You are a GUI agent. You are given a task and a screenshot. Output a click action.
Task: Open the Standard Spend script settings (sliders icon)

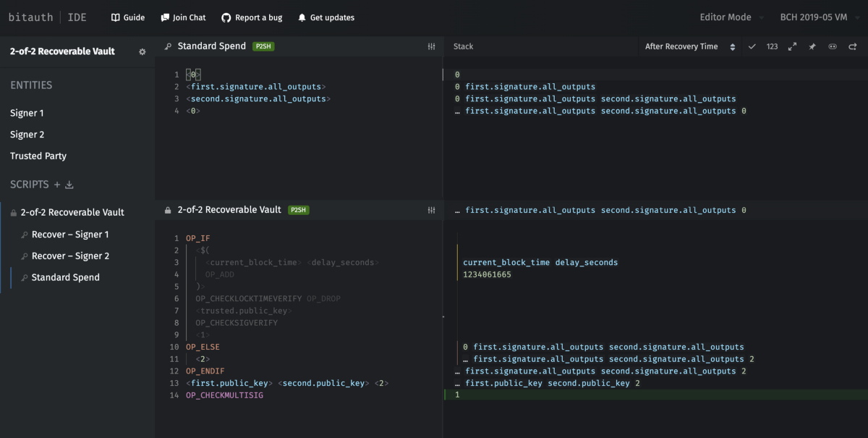tap(432, 46)
